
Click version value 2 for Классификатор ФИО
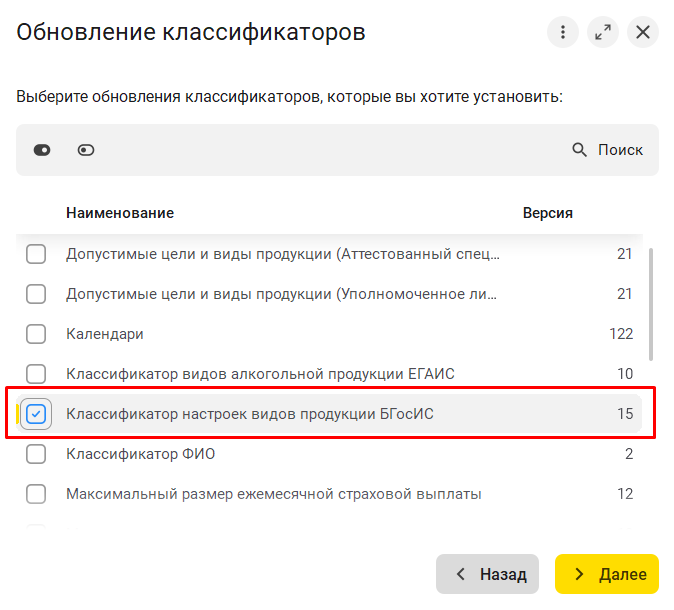pyautogui.click(x=629, y=454)
